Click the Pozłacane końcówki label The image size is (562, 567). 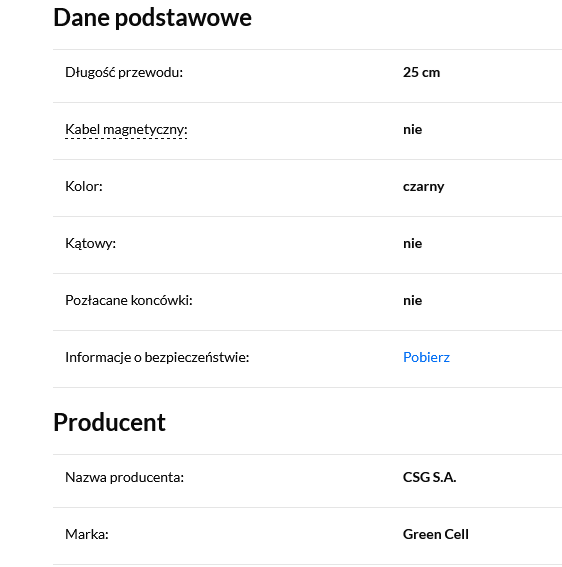(129, 300)
